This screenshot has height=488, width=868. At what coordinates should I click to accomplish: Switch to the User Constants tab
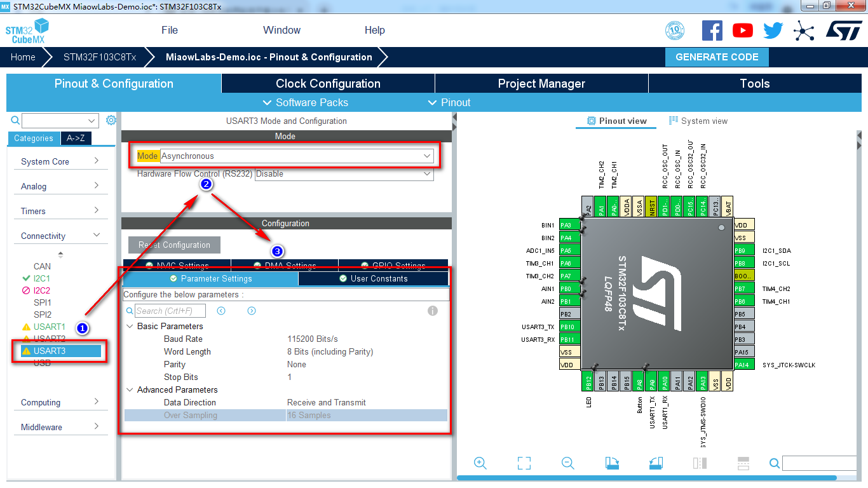tap(374, 278)
